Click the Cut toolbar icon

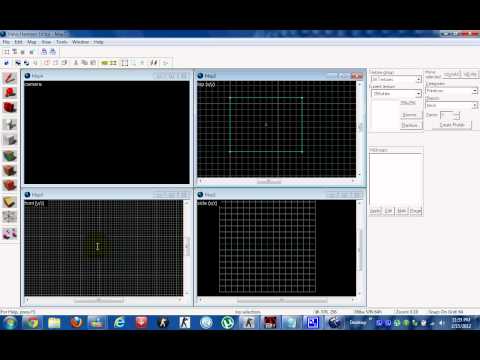(x=76, y=63)
